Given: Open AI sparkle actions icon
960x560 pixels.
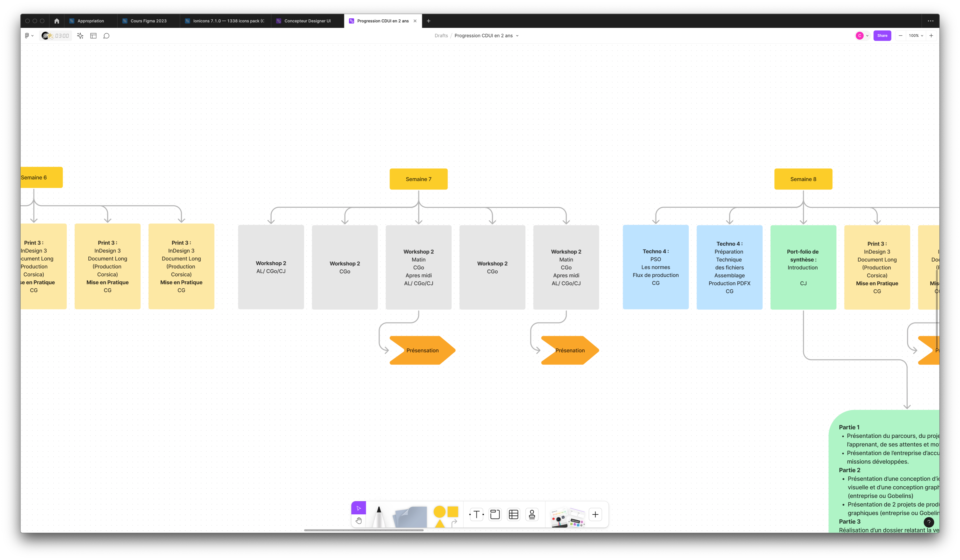Looking at the screenshot, I should point(80,36).
